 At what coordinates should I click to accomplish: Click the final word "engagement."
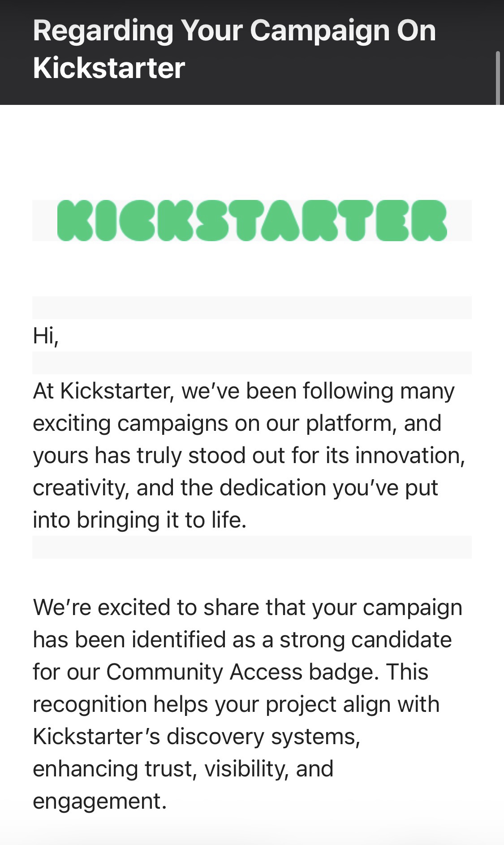point(99,801)
